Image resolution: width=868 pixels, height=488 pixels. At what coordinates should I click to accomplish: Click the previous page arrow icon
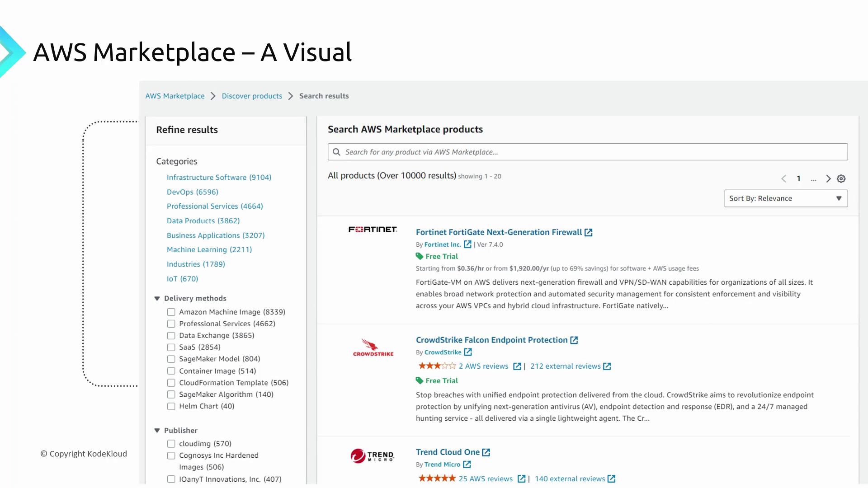point(784,178)
